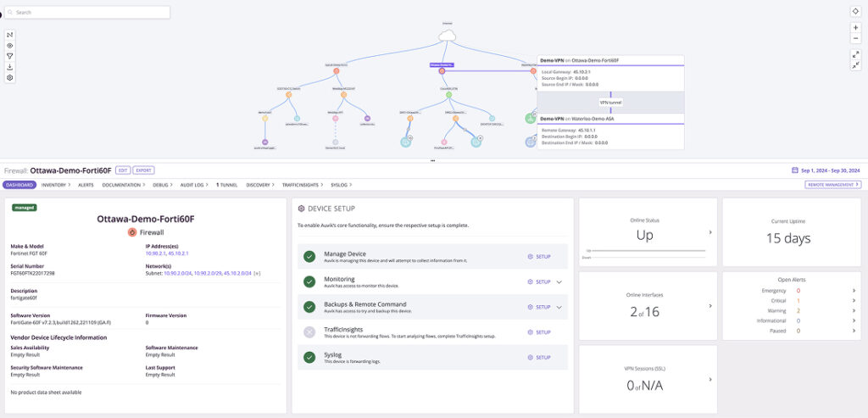This screenshot has height=418, width=868.
Task: Select the Dashboard tab
Action: [19, 185]
